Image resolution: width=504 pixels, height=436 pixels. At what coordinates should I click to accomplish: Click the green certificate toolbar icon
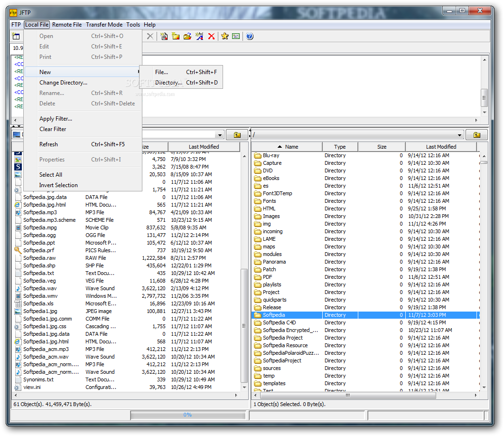[236, 37]
